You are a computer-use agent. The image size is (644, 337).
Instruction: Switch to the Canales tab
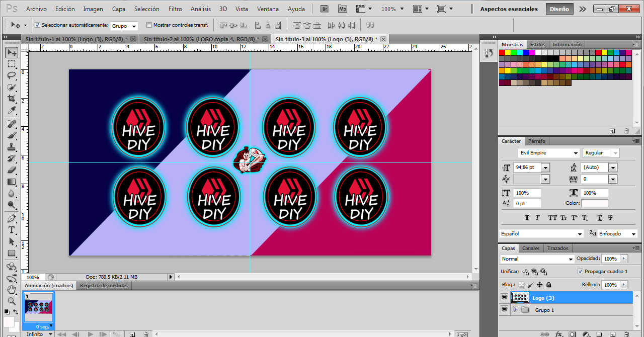(x=530, y=248)
